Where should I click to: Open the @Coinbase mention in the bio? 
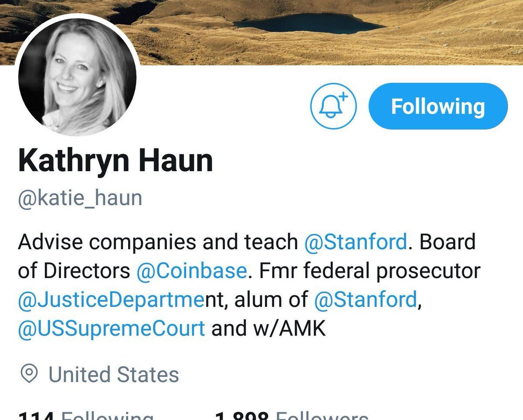[192, 271]
